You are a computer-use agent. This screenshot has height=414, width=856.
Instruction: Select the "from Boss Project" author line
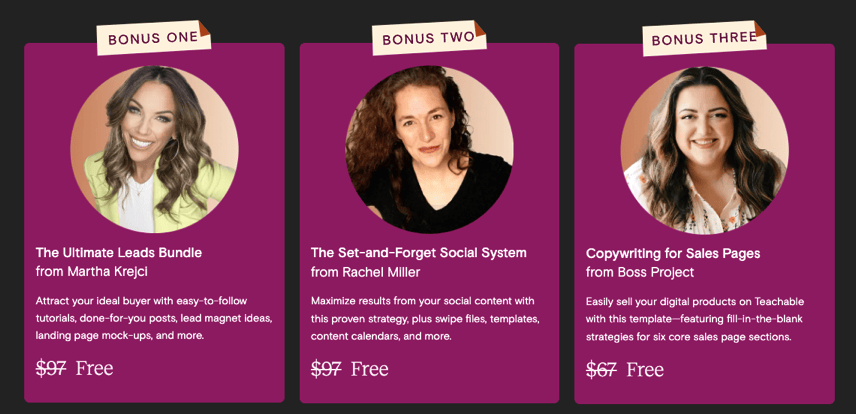click(640, 272)
